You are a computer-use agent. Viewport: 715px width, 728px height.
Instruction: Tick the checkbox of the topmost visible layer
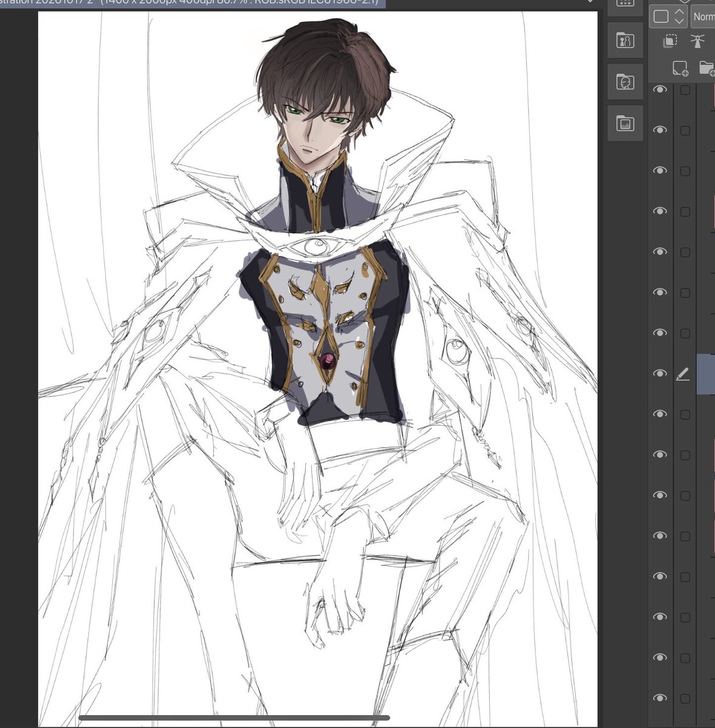[685, 90]
